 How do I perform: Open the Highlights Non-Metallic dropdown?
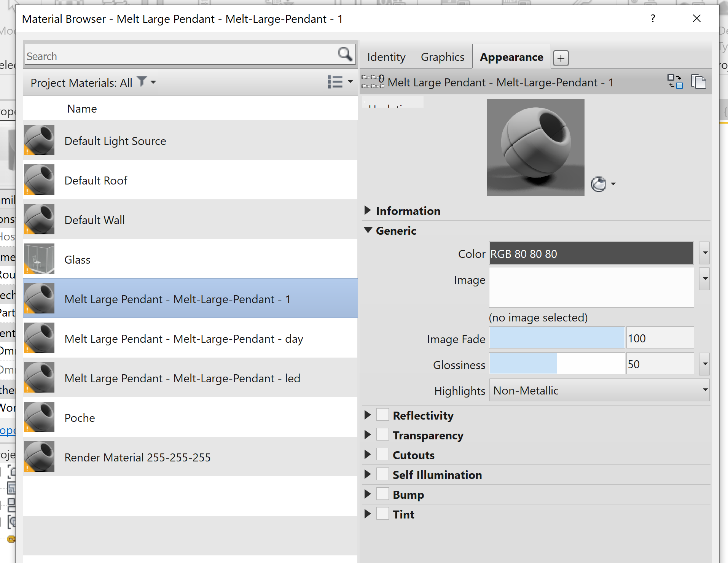pyautogui.click(x=704, y=390)
